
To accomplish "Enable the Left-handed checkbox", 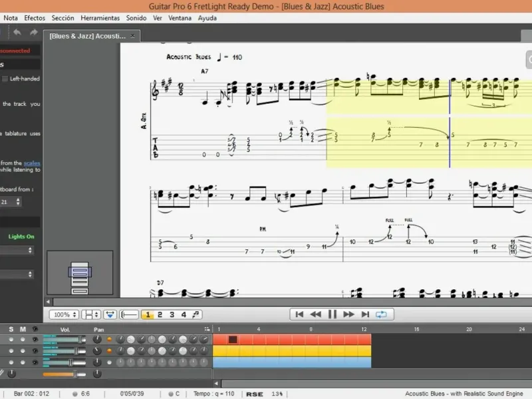I will (x=5, y=78).
